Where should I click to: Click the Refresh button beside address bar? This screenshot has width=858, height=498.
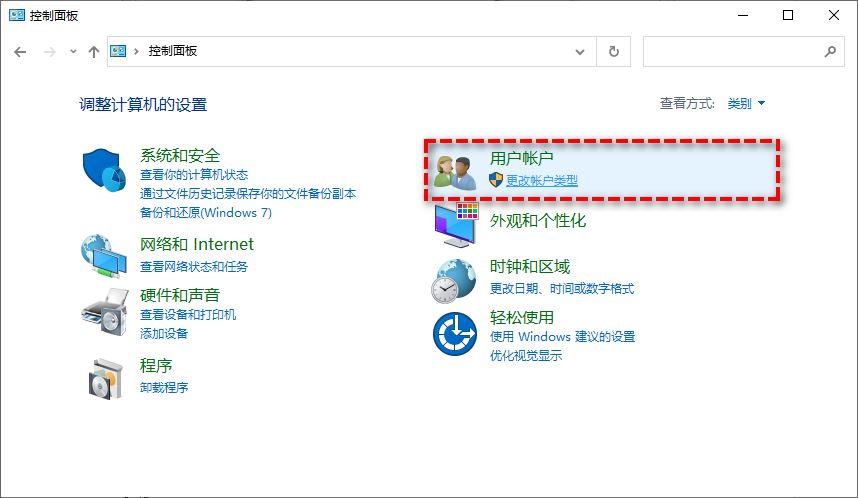pyautogui.click(x=614, y=51)
